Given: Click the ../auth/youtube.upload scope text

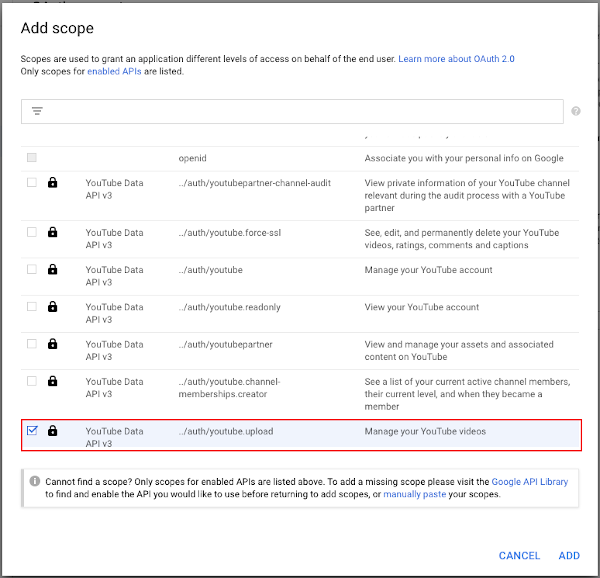Looking at the screenshot, I should (x=226, y=431).
